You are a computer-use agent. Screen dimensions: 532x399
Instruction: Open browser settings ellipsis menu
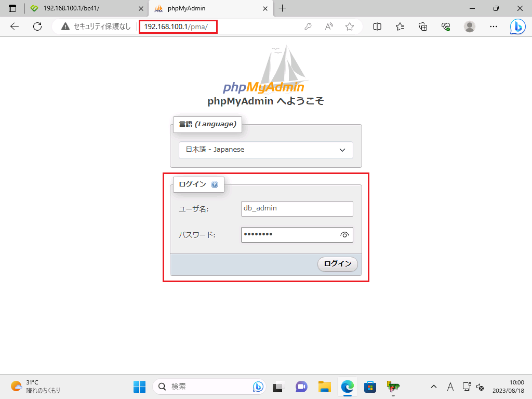point(494,26)
